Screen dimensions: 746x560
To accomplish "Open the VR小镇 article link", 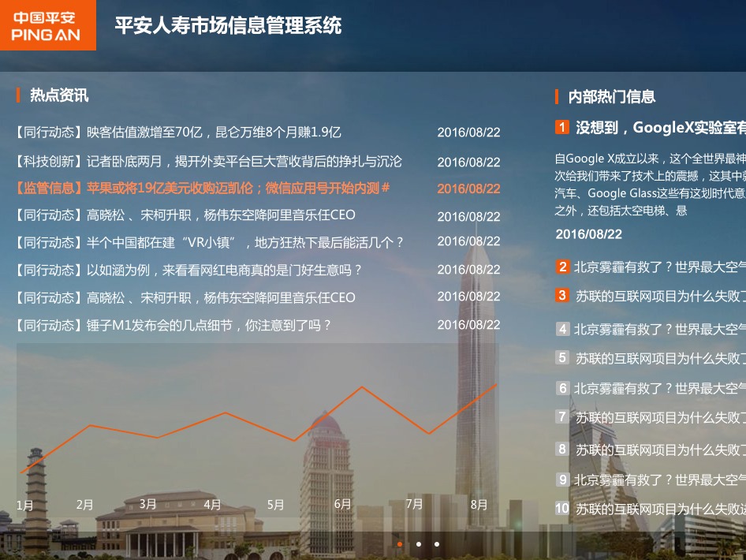I will 197,242.
